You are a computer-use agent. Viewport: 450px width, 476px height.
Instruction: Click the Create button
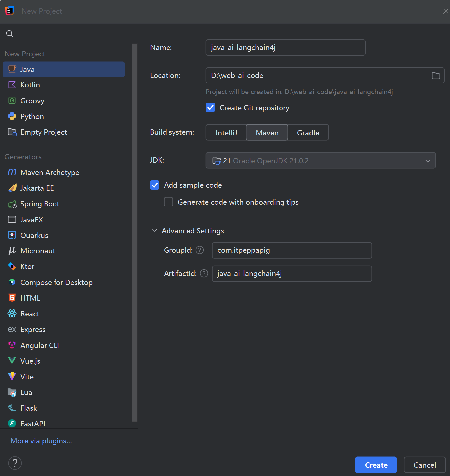[x=376, y=465]
